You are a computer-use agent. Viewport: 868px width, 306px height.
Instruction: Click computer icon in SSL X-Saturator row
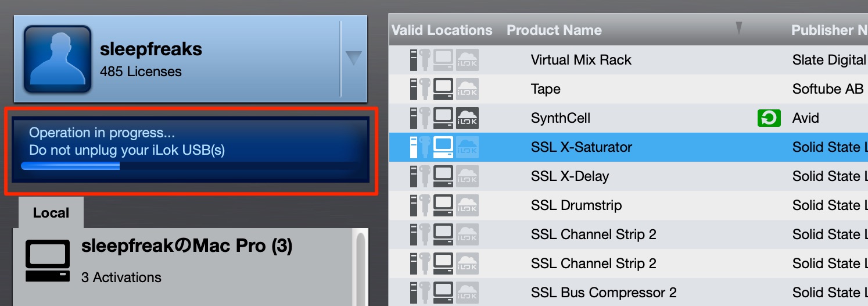(x=444, y=147)
